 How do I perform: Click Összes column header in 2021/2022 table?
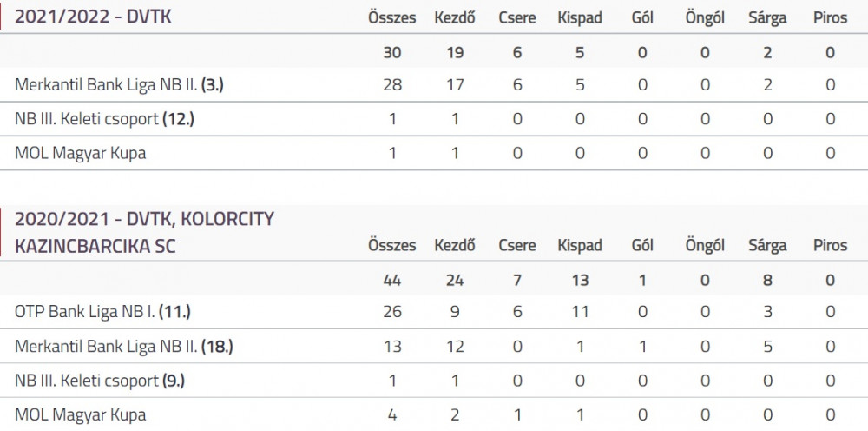tap(392, 17)
